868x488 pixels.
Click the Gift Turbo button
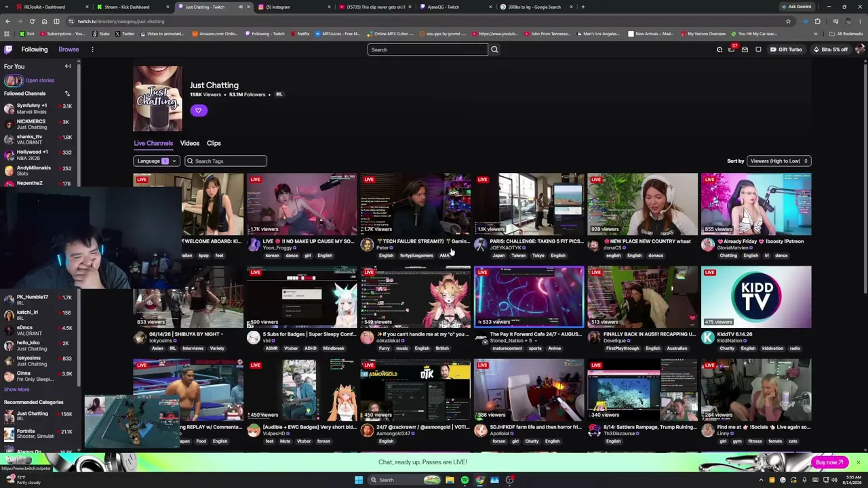tap(786, 49)
